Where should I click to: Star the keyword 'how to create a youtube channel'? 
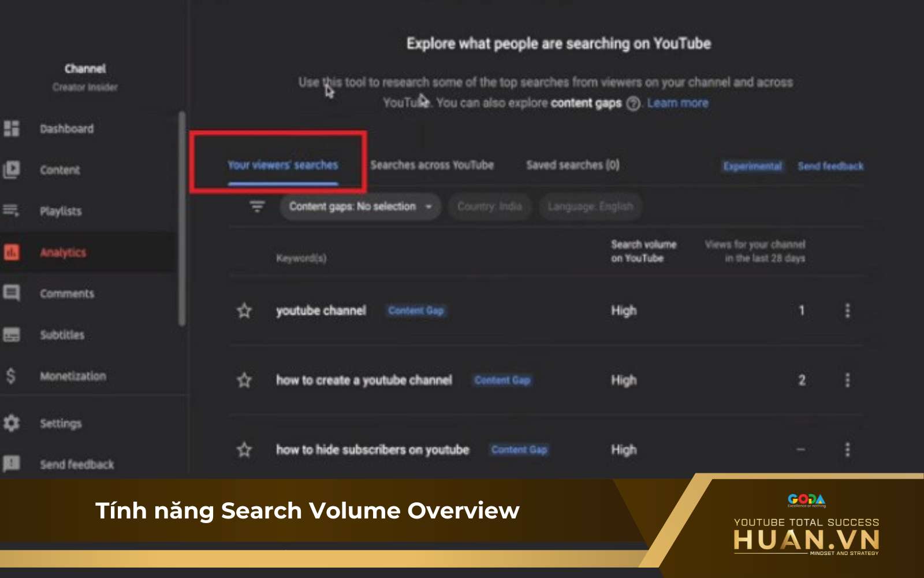click(x=244, y=380)
